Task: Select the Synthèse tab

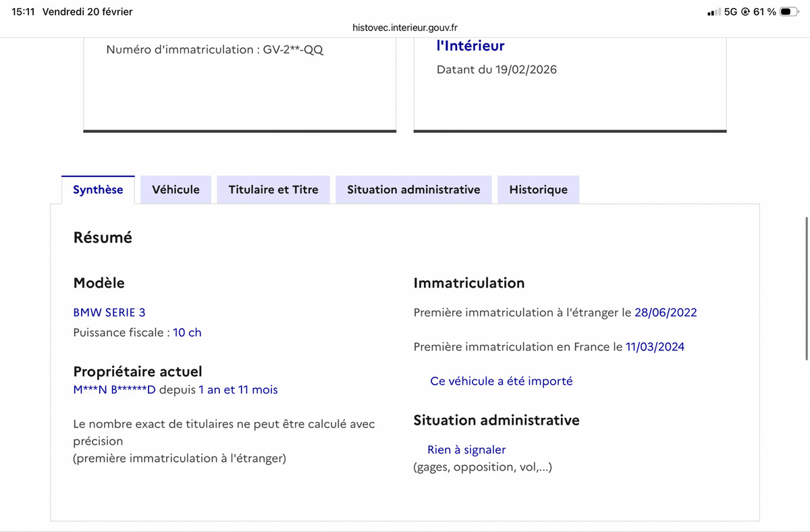Action: pos(98,190)
